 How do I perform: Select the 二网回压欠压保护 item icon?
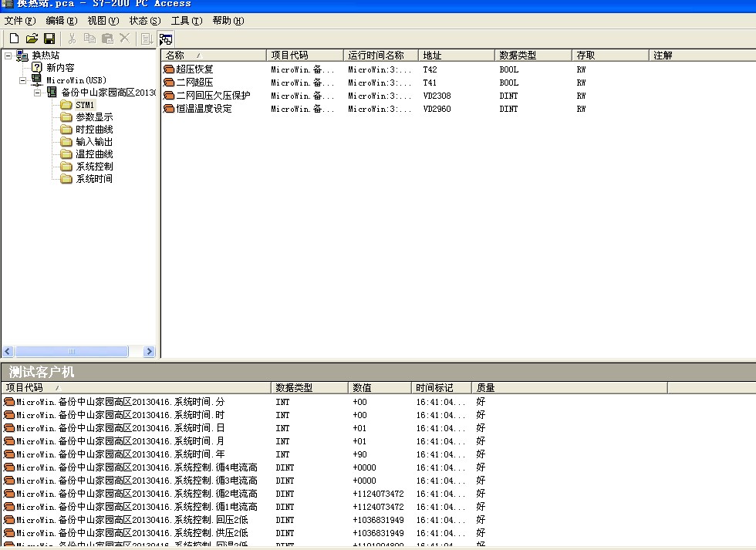(169, 96)
